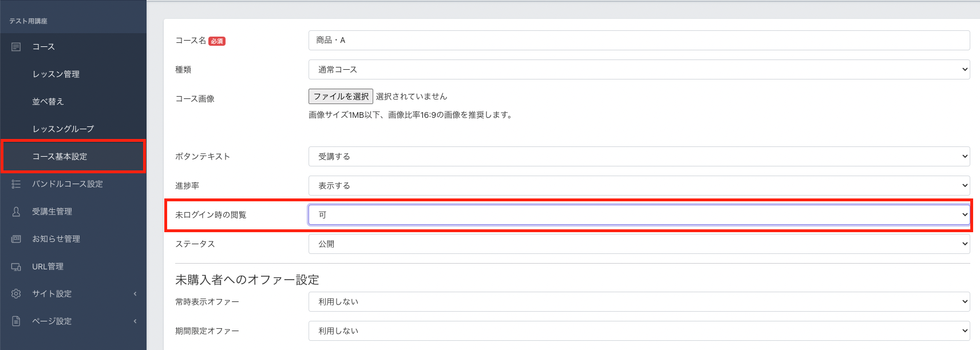980x350 pixels.
Task: Expand the ページ設定 submenu chevron
Action: (x=135, y=321)
